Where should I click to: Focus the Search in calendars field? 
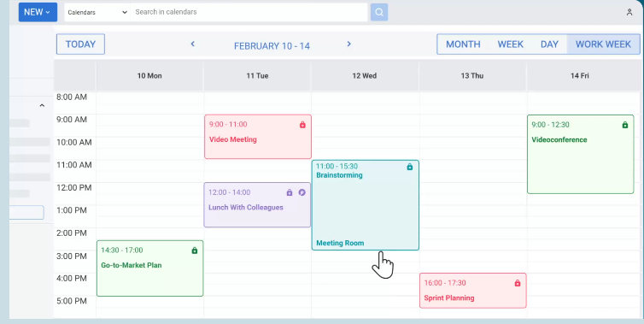249,12
